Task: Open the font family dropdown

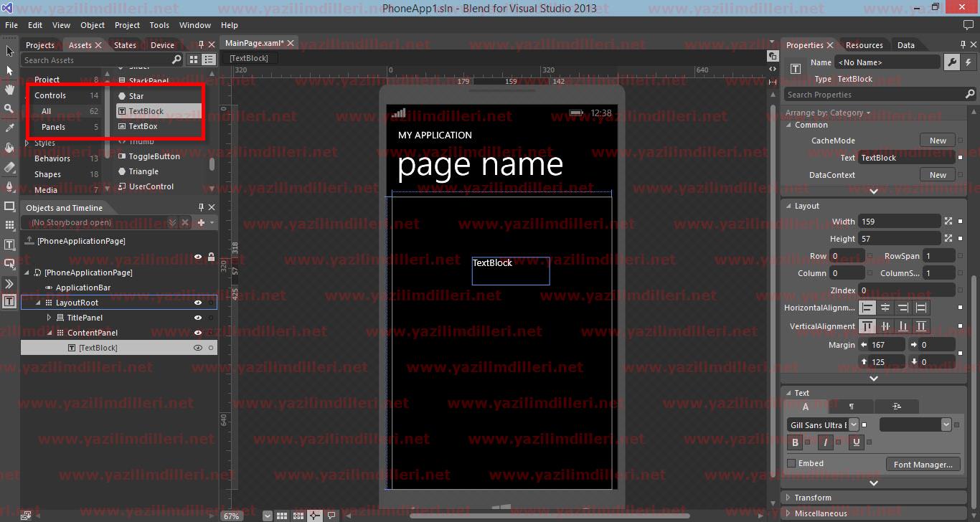Action: pos(853,425)
